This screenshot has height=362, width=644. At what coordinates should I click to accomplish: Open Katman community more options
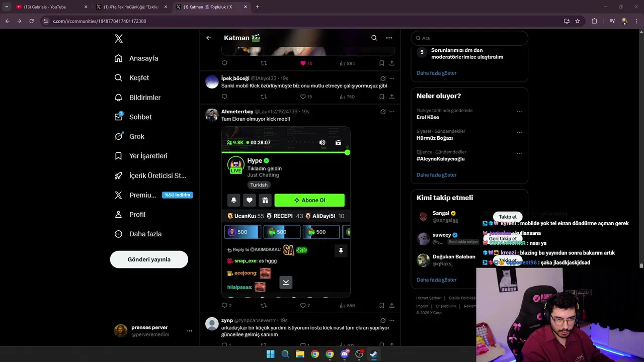click(389, 38)
